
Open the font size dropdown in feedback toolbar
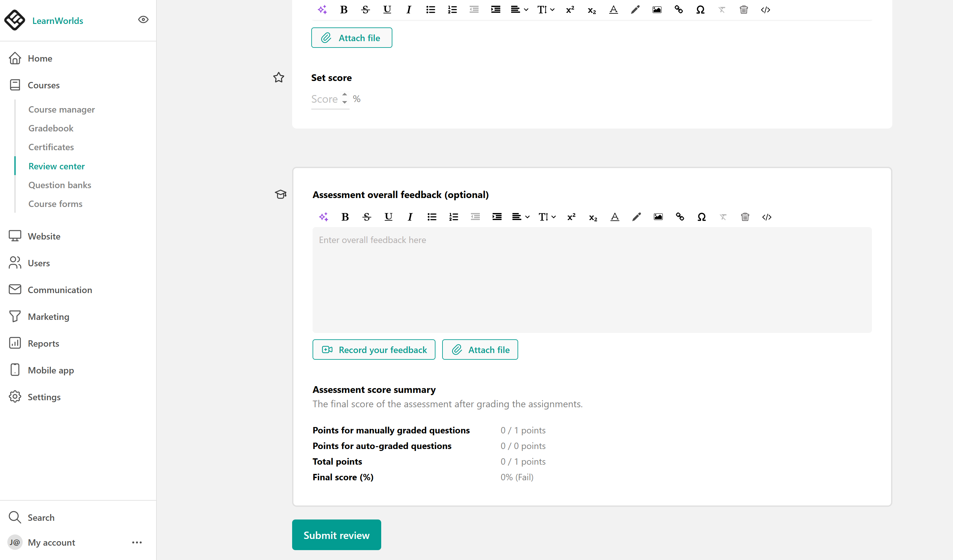[x=547, y=217]
